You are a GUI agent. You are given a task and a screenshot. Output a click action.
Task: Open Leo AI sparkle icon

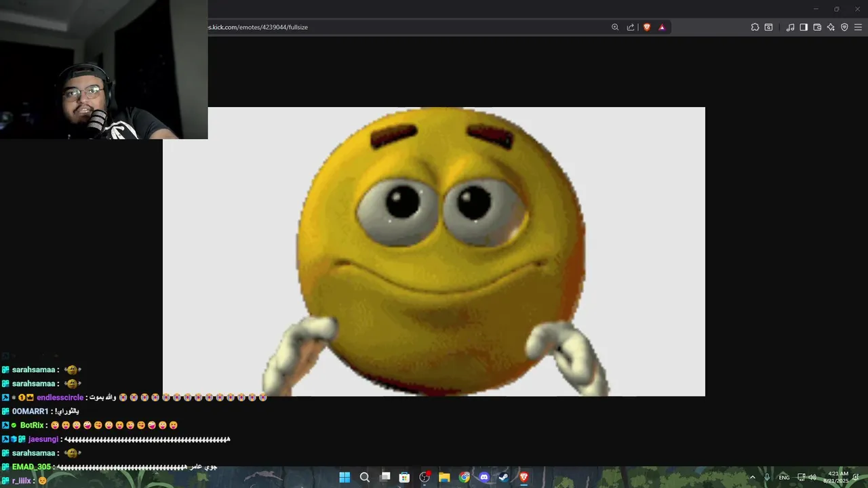831,27
